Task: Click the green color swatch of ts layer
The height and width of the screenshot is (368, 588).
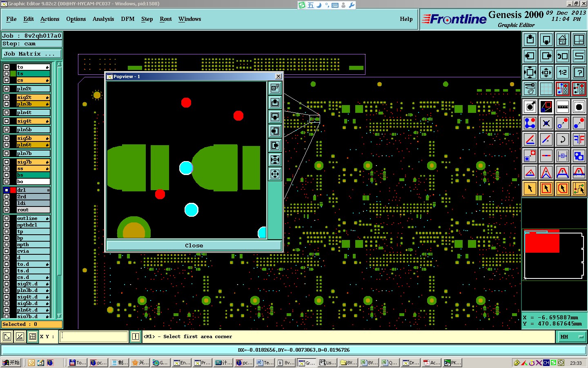Action: click(13, 74)
